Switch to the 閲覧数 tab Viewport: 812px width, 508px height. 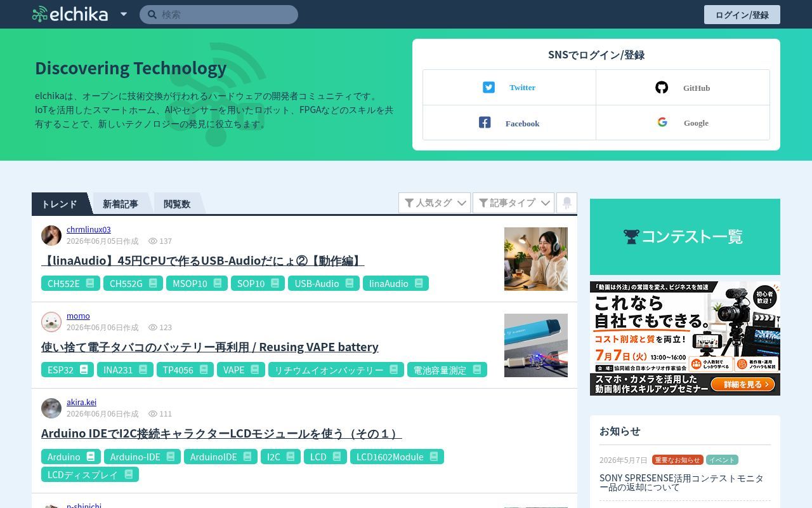click(x=177, y=204)
